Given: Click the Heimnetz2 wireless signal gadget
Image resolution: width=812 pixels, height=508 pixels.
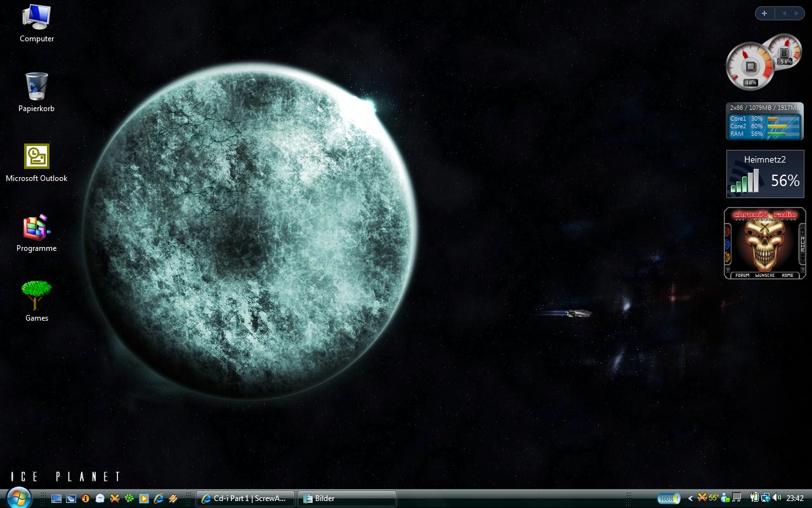Looking at the screenshot, I should point(765,174).
